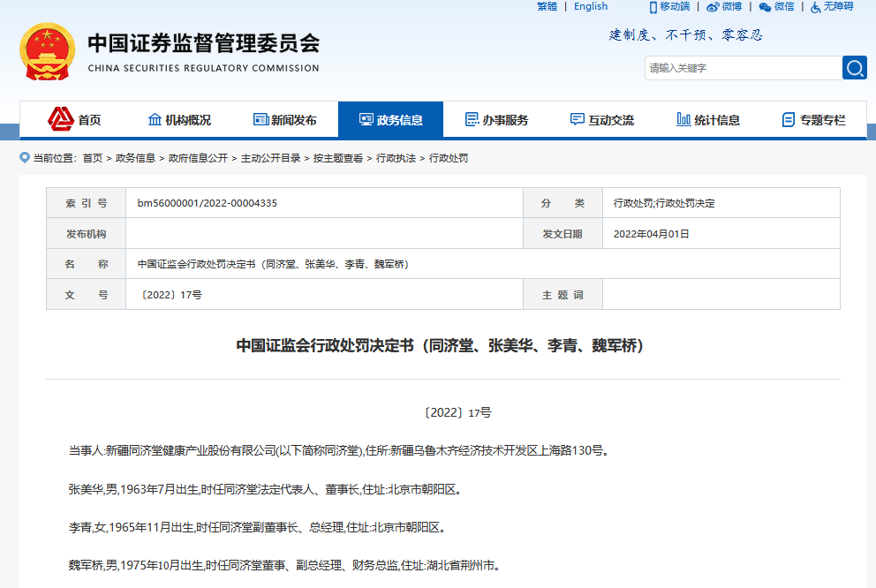Click the document icon beside 办事服务
This screenshot has height=588, width=876.
[x=472, y=119]
